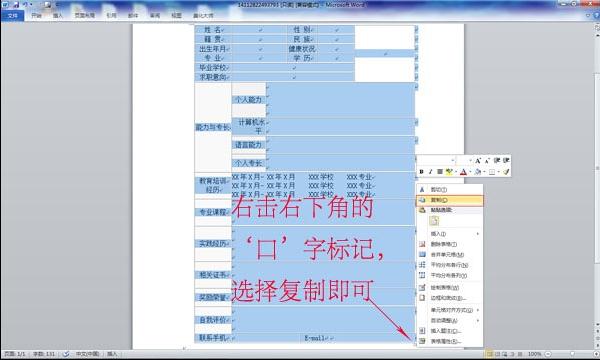Click the Copy icon in context menu
The width and height of the screenshot is (600, 360).
tap(422, 200)
